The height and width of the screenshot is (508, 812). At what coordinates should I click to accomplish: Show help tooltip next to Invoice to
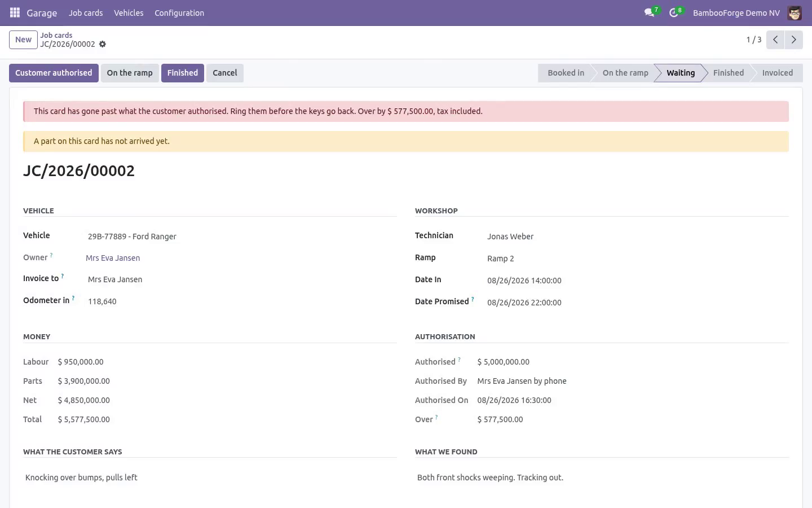(x=63, y=276)
